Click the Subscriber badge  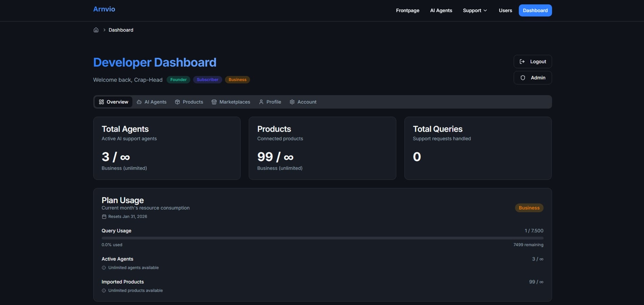(x=207, y=80)
